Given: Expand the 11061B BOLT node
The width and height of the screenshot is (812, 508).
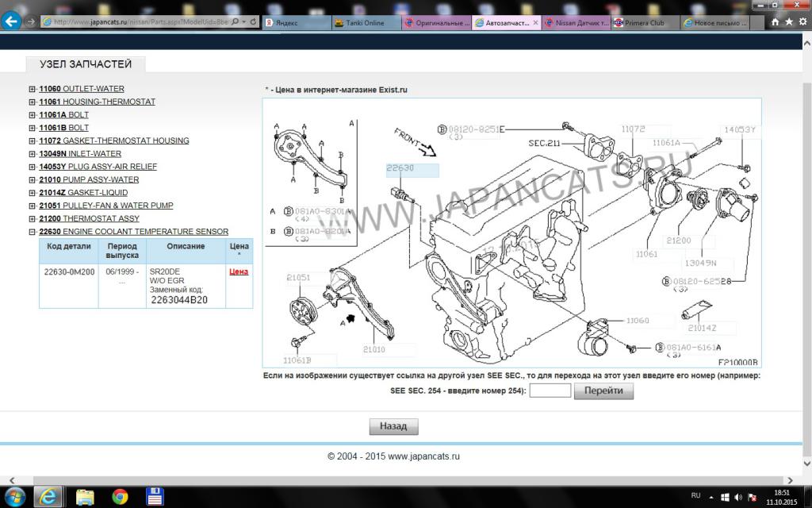Looking at the screenshot, I should (x=32, y=128).
